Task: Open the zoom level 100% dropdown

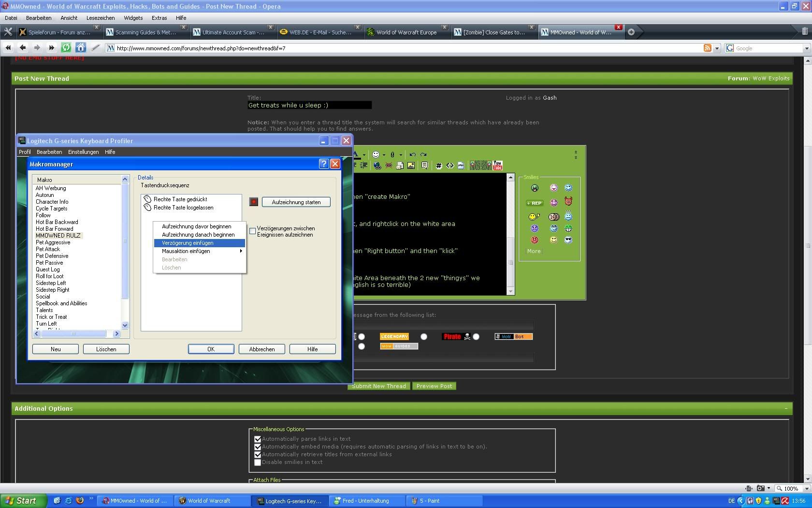Action: (x=807, y=488)
